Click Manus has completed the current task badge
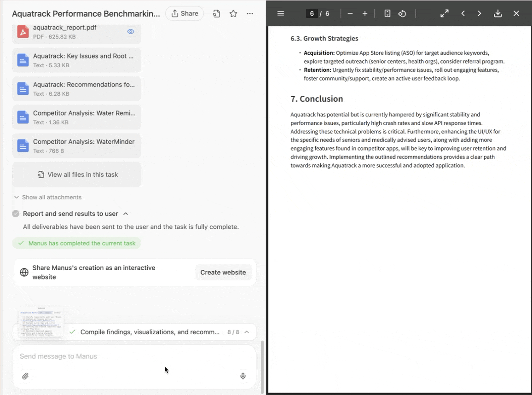This screenshot has height=395, width=532. click(77, 244)
